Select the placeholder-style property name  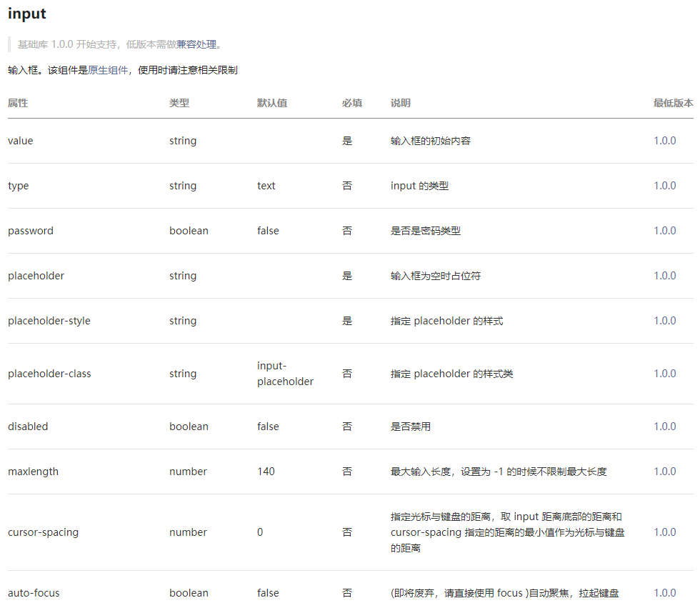tap(49, 321)
